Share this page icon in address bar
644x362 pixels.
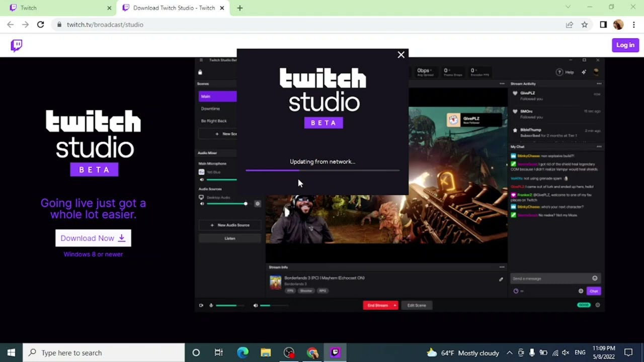tap(570, 25)
